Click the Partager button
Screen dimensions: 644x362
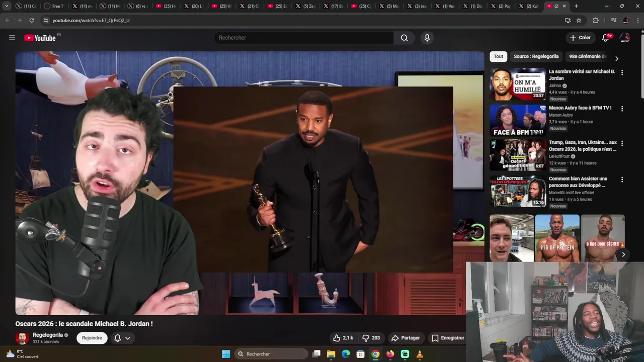point(406,338)
